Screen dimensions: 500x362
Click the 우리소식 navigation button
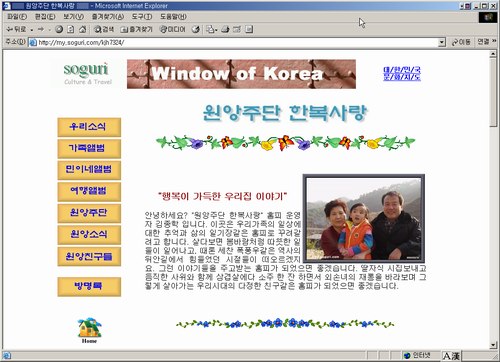pos(89,127)
